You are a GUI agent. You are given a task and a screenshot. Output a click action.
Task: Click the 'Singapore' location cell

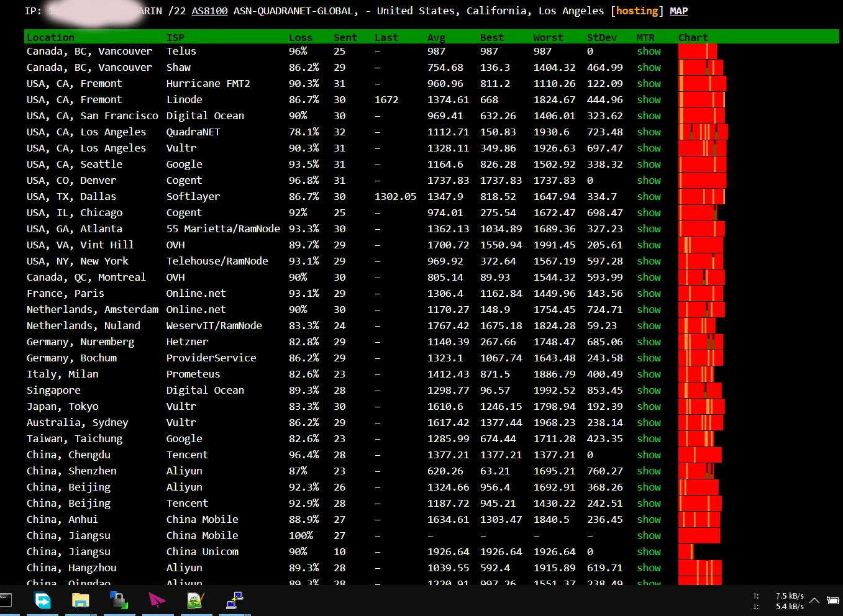pos(53,391)
